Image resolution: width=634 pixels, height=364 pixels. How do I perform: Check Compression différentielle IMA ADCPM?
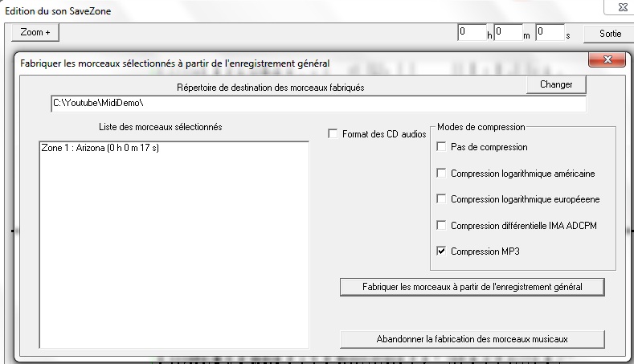(441, 225)
